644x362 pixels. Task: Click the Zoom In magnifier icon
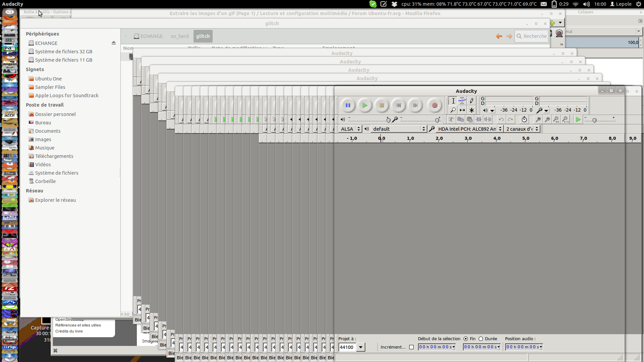pyautogui.click(x=538, y=119)
